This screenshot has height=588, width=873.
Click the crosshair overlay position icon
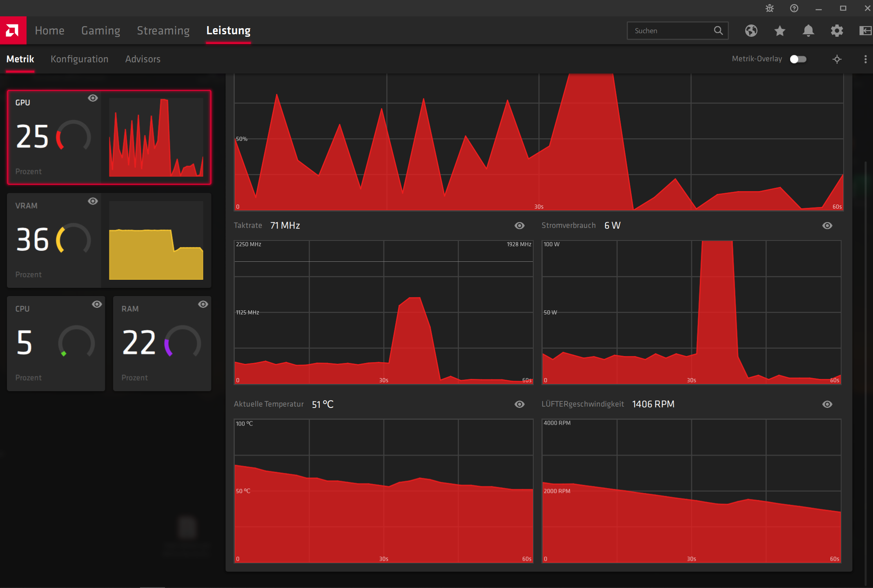[837, 59]
